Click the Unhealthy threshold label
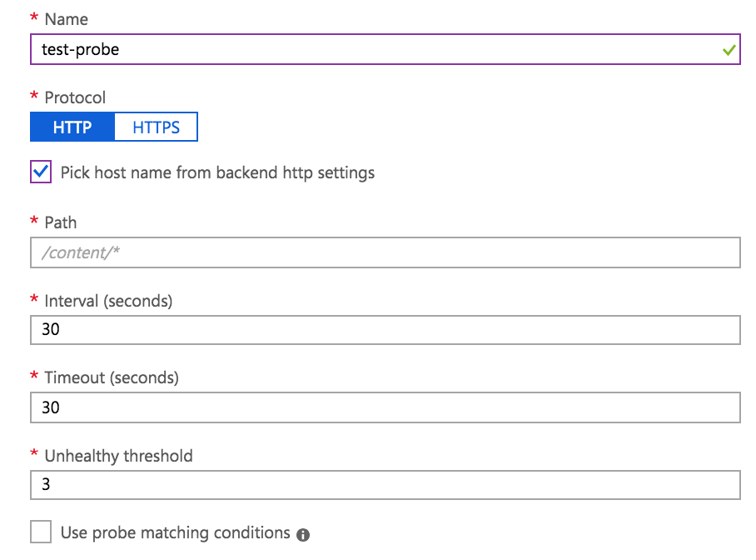Viewport: 756px width, 560px height. (118, 456)
